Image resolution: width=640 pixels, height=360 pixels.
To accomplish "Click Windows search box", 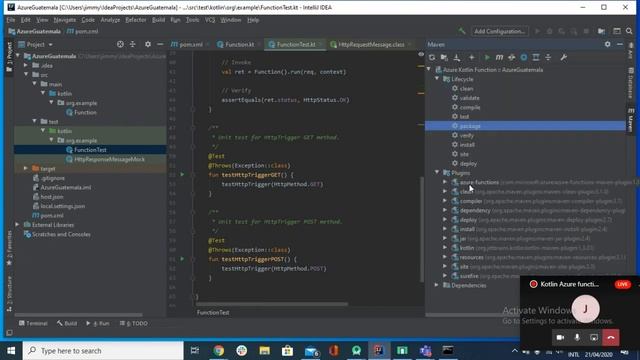I will coord(103,350).
